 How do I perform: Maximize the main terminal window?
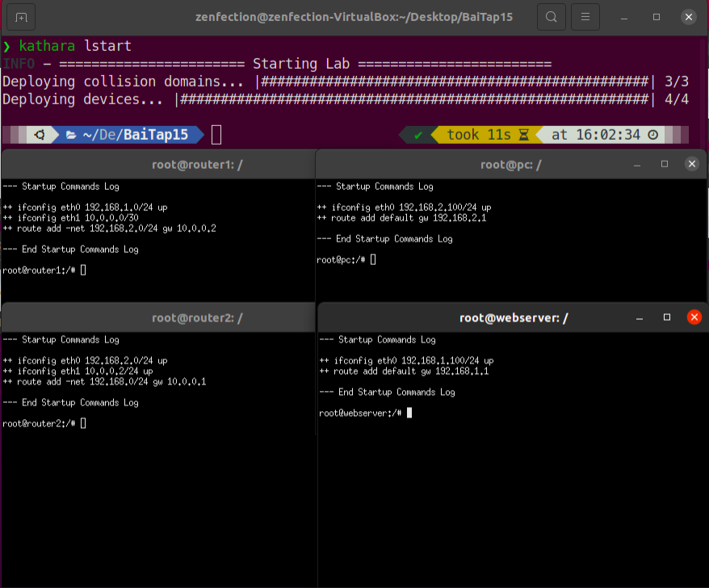pos(656,17)
